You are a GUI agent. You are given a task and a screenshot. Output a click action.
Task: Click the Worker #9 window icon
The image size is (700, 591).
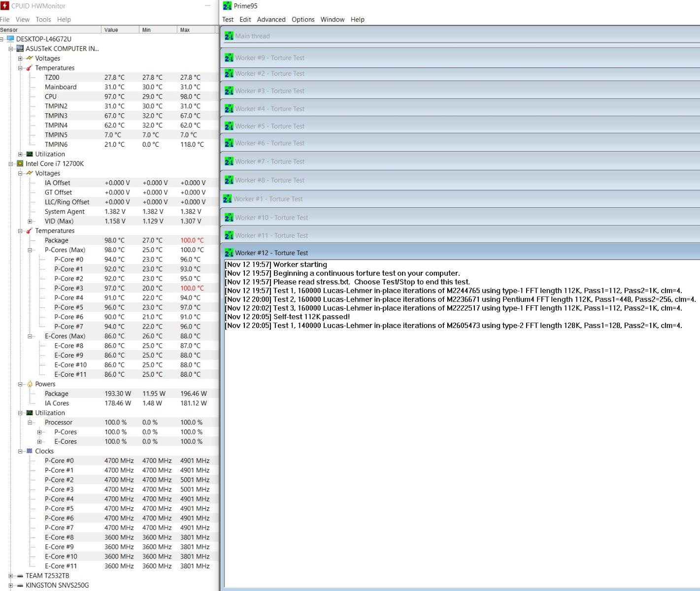(229, 58)
